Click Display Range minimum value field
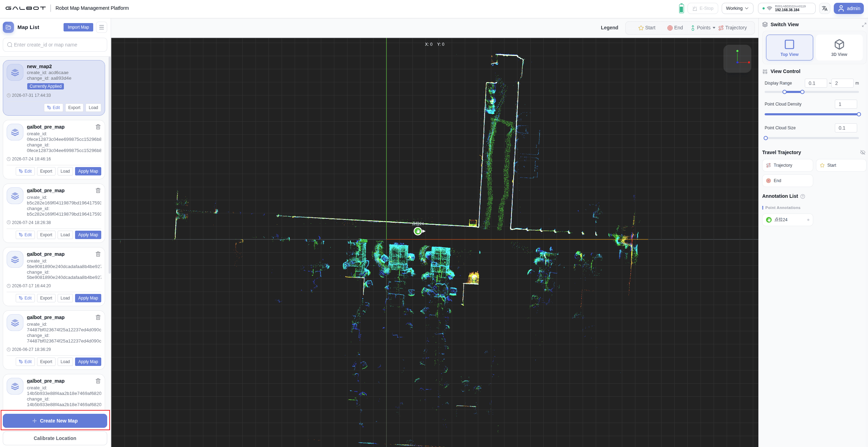 tap(816, 83)
